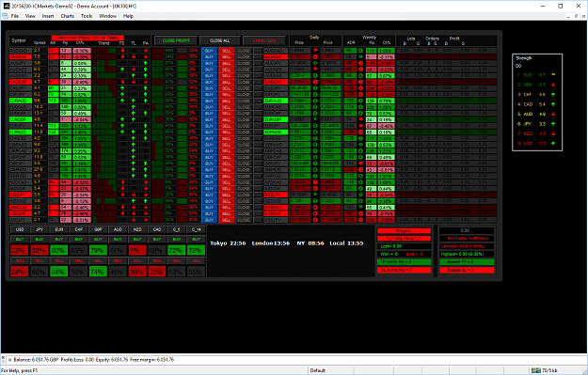
Task: Click the EURAUD trend heatmap cells
Action: [x=104, y=101]
